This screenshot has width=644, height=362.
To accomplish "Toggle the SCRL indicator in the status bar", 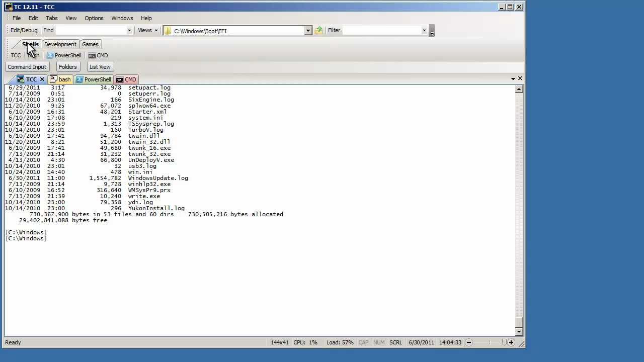I will pos(396,342).
